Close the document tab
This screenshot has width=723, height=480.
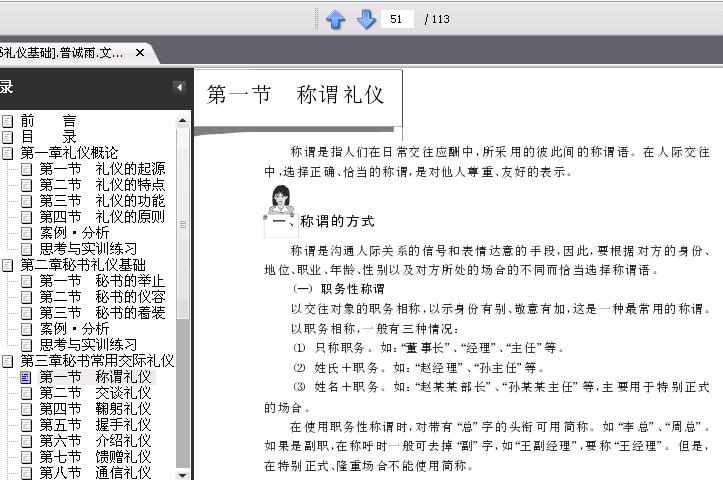(140, 53)
